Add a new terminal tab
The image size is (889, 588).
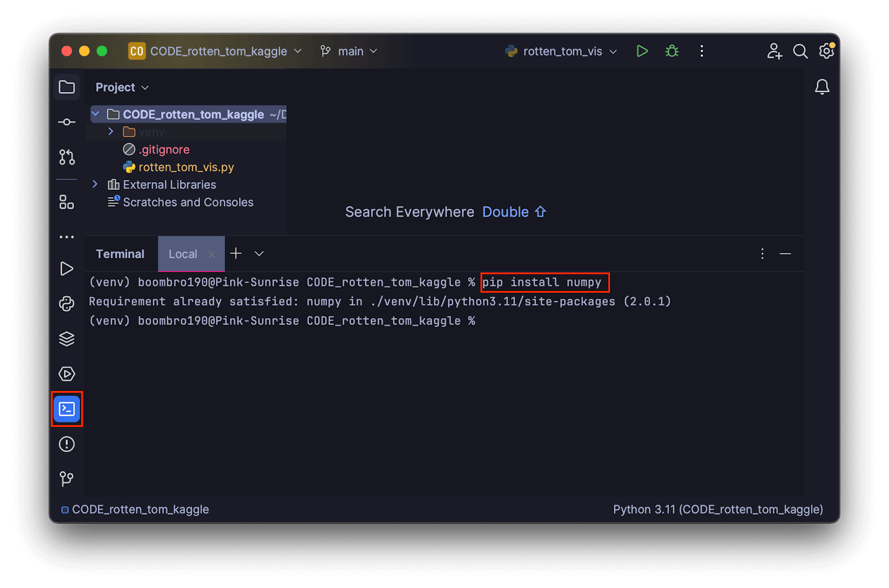236,254
